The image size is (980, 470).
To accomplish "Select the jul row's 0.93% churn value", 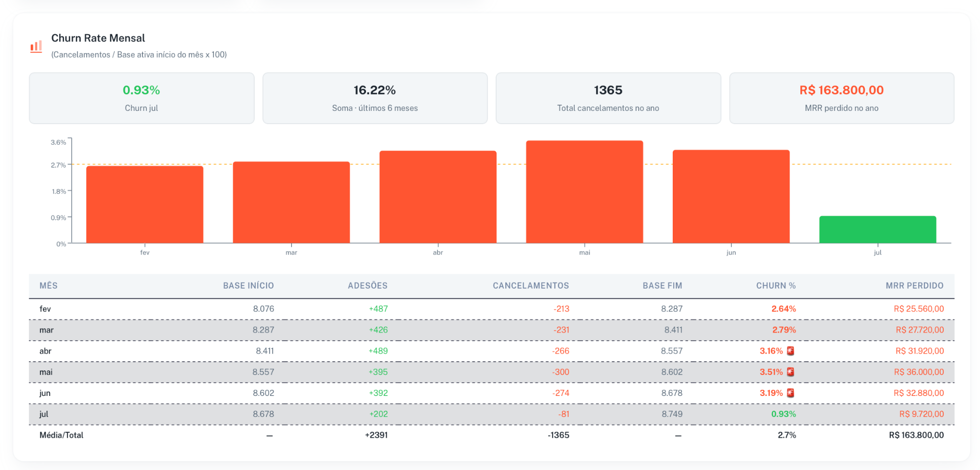I will 783,414.
